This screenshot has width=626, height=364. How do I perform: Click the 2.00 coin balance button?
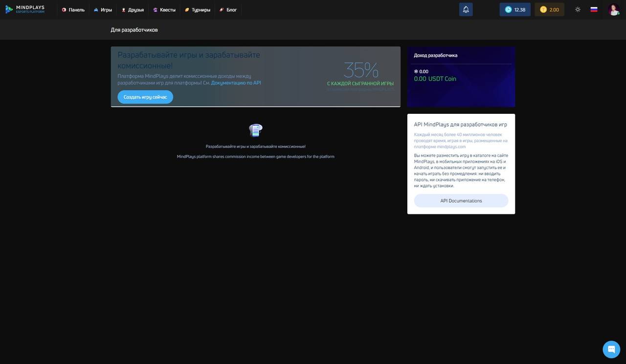(549, 9)
